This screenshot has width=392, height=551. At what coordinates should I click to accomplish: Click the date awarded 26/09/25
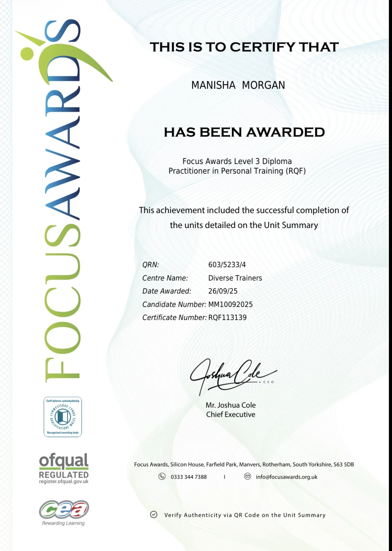pyautogui.click(x=223, y=291)
